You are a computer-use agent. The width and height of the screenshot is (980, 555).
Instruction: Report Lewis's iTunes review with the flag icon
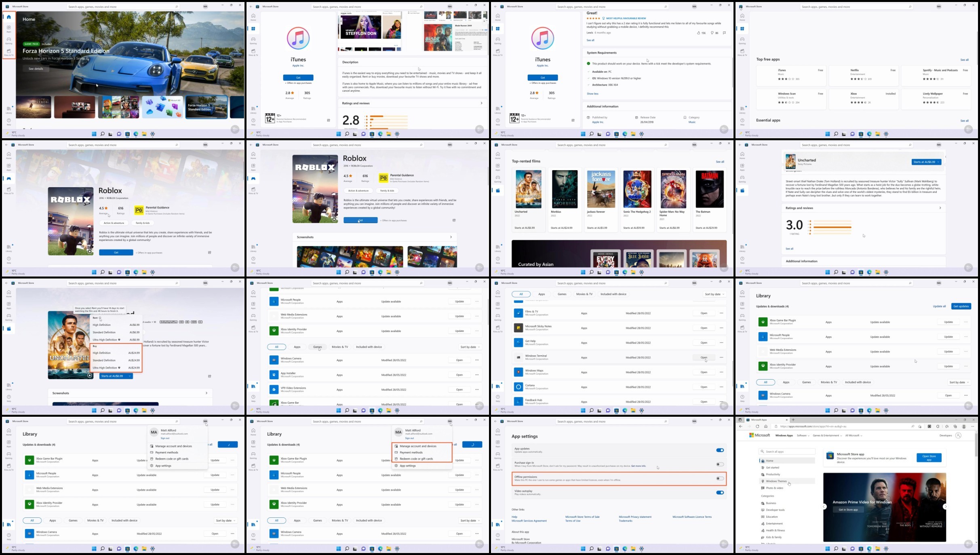pos(724,33)
